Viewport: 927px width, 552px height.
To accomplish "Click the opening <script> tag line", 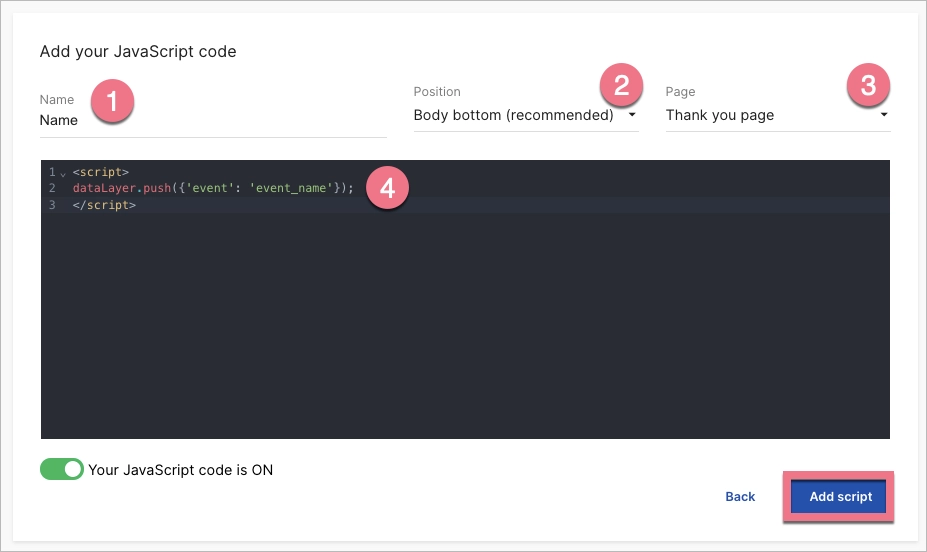I will click(101, 172).
